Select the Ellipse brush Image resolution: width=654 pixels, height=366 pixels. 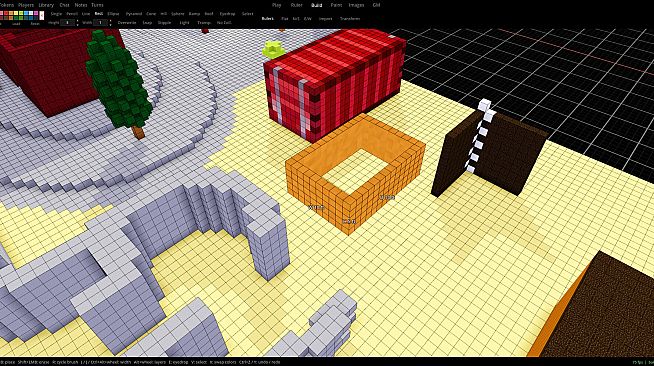point(113,14)
